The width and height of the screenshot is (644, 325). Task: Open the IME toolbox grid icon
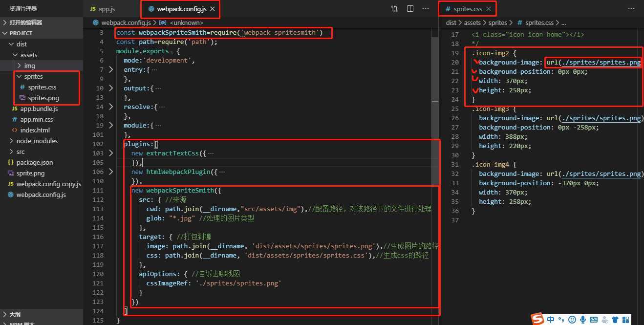click(625, 320)
